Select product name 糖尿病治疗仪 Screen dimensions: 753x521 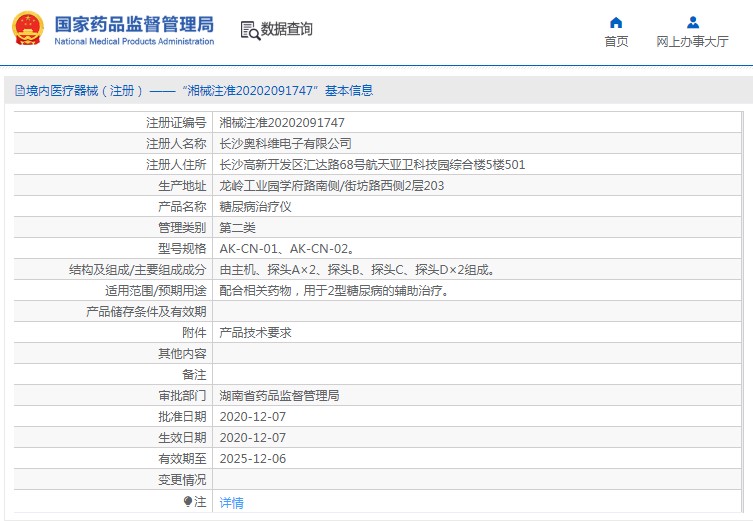click(255, 207)
